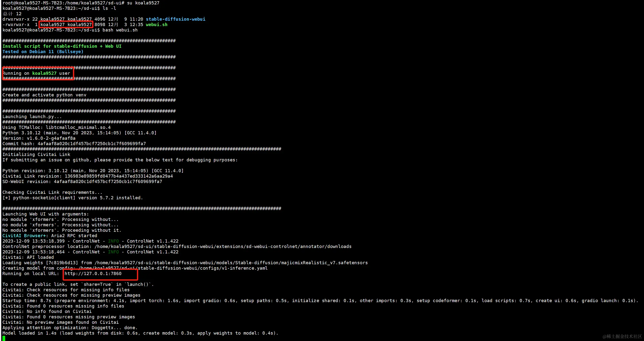
Task: Click the webui.sh filename in listing
Action: (x=157, y=25)
